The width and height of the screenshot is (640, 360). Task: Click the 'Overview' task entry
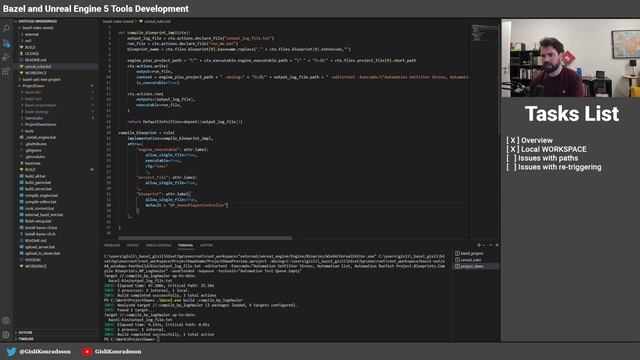(529, 140)
